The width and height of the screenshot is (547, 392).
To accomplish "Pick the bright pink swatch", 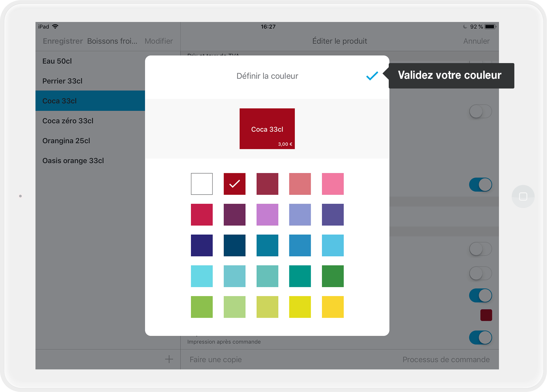I will tap(333, 184).
